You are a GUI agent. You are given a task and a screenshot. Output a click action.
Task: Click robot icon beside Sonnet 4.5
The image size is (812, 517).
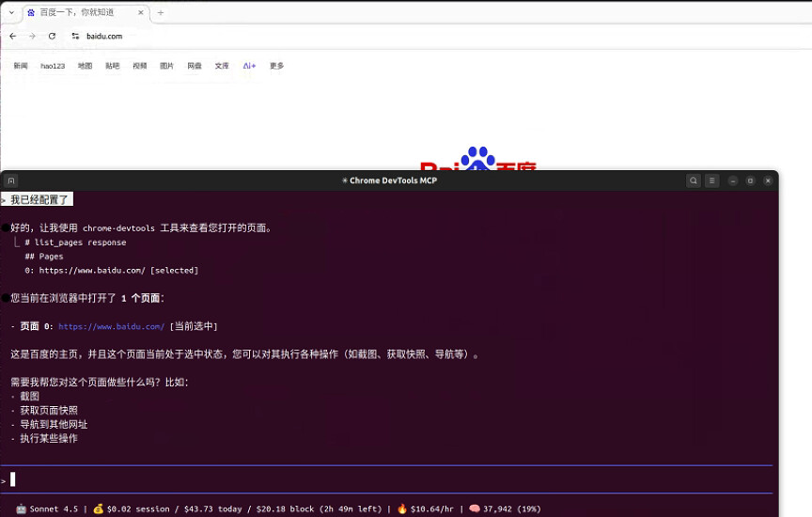[x=21, y=509]
